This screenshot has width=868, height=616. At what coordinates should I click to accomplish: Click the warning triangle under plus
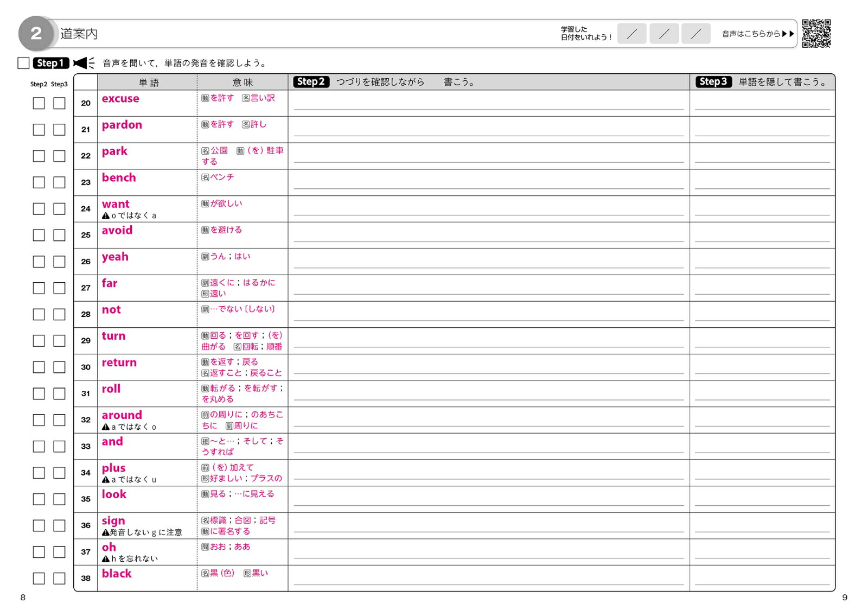point(106,480)
